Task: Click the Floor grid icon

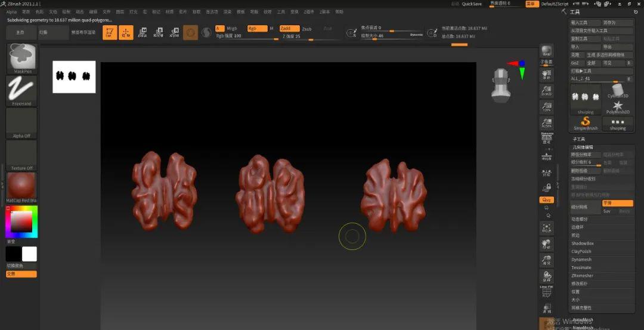Action: (x=547, y=156)
